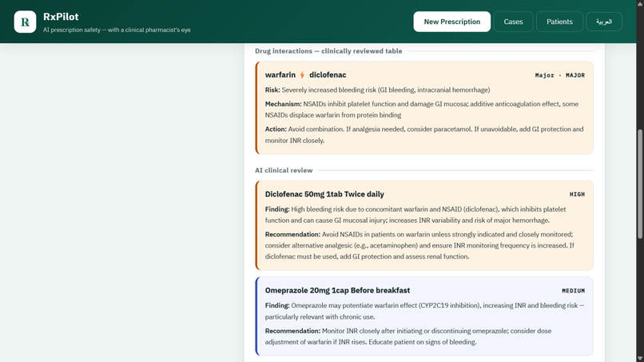Viewport: 644px width, 362px height.
Task: Click the Recommendation text in Diclofenac card
Action: coord(419,245)
